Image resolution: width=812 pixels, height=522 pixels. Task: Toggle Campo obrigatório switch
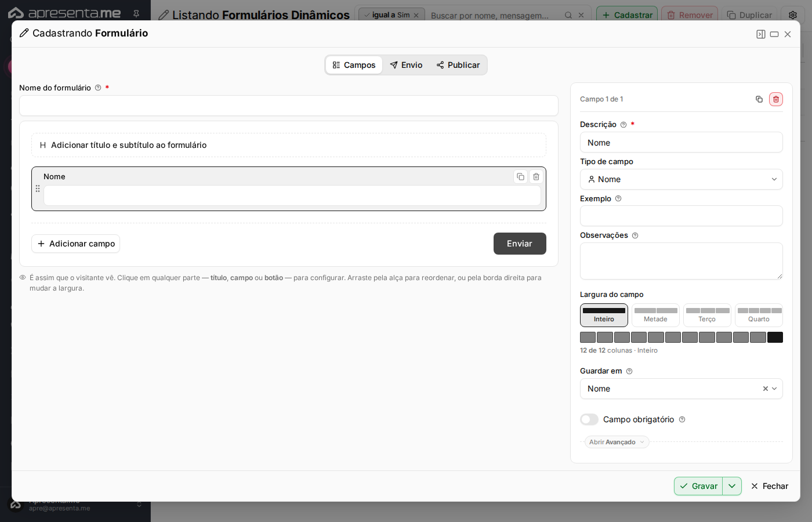[589, 419]
